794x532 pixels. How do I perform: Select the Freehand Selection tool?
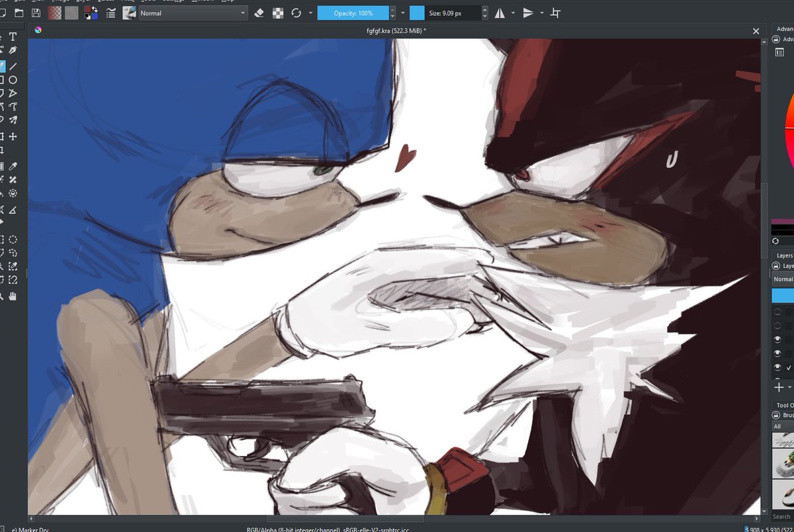tap(13, 253)
